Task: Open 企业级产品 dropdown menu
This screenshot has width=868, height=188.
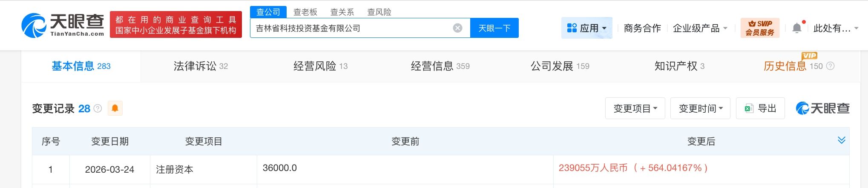Action: click(x=700, y=28)
